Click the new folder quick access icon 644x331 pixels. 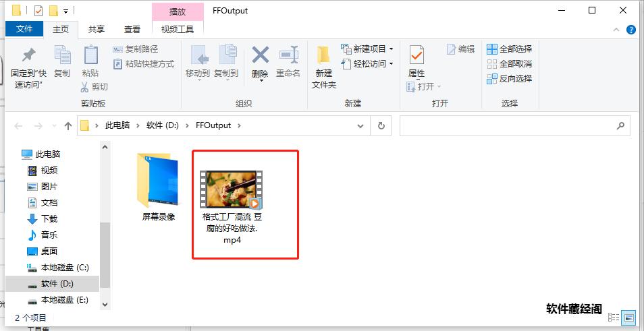pyautogui.click(x=53, y=10)
